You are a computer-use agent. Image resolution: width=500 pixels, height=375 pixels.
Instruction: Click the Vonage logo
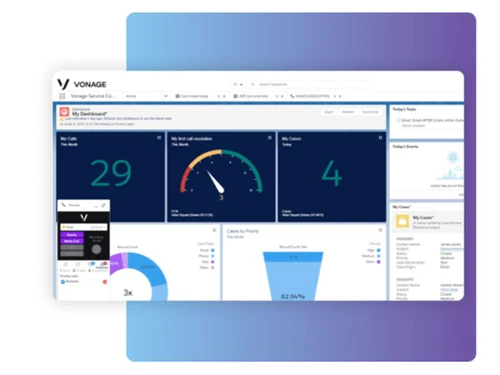tap(82, 84)
